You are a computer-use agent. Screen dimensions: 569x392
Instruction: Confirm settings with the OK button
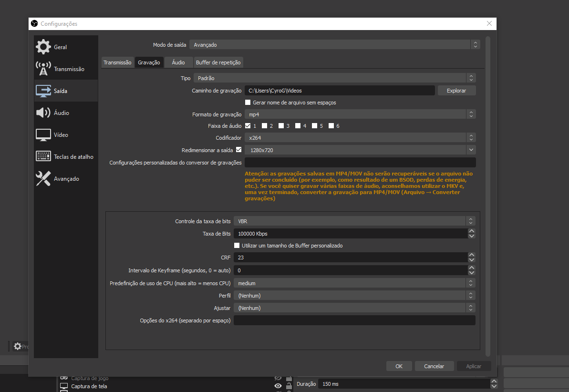click(x=399, y=366)
